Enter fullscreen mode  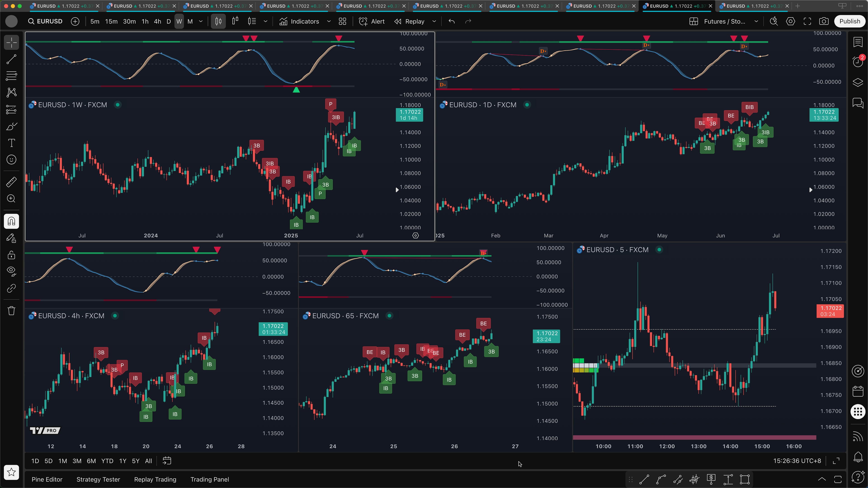pyautogui.click(x=807, y=21)
